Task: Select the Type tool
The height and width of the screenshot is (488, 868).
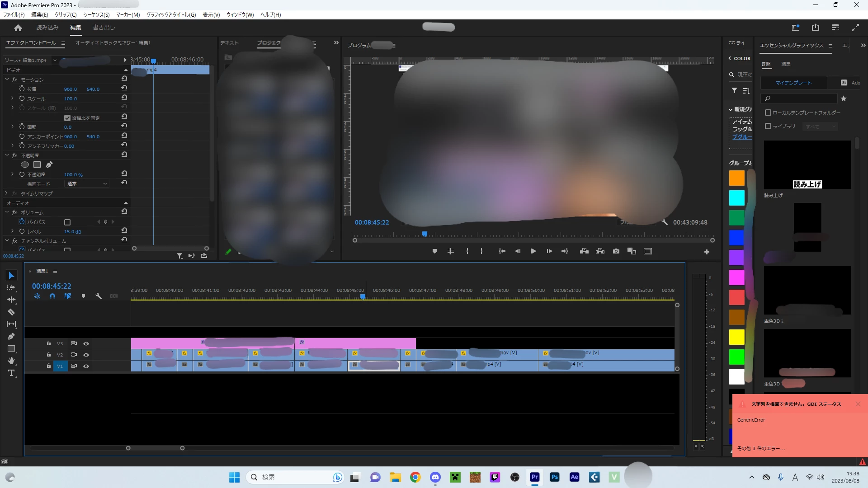Action: click(x=11, y=373)
